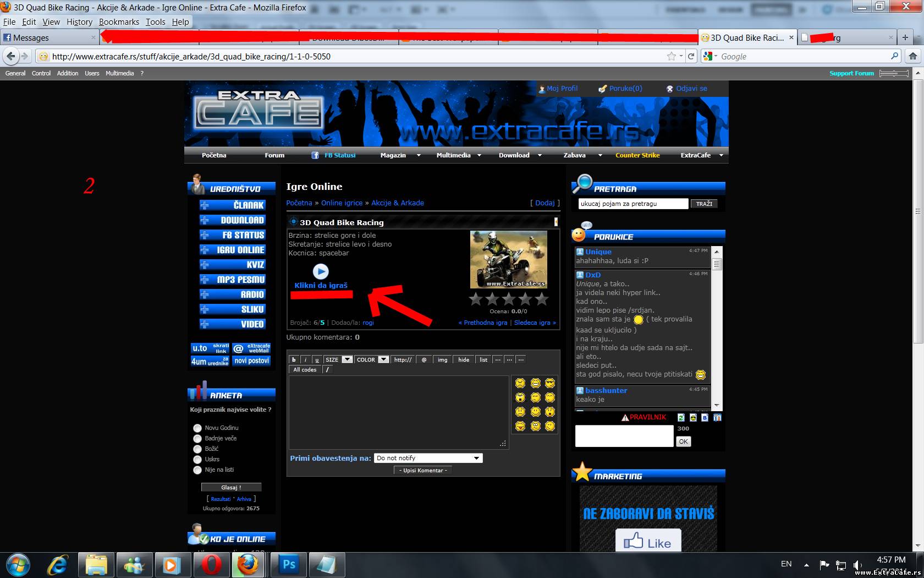Toggle bold formatting in the comment editor
924x578 pixels.
tap(294, 359)
